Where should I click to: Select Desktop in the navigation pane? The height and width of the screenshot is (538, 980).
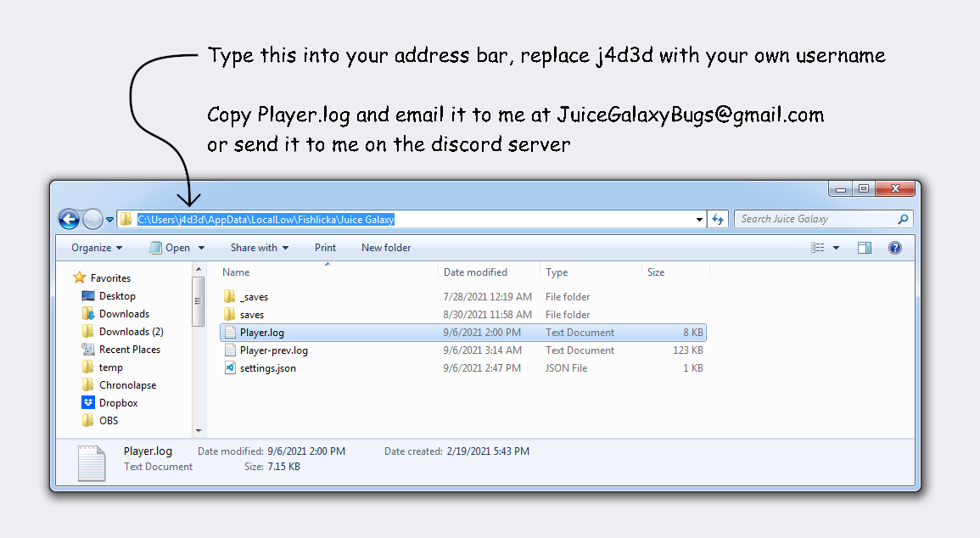[x=117, y=296]
